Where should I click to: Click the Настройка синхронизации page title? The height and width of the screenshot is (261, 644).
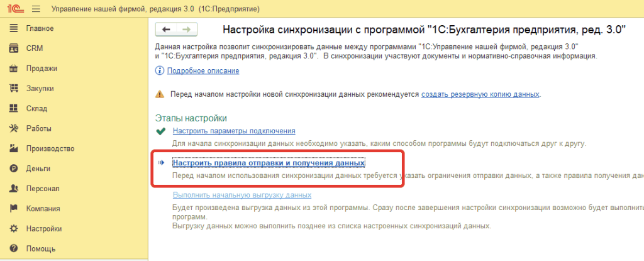[424, 30]
